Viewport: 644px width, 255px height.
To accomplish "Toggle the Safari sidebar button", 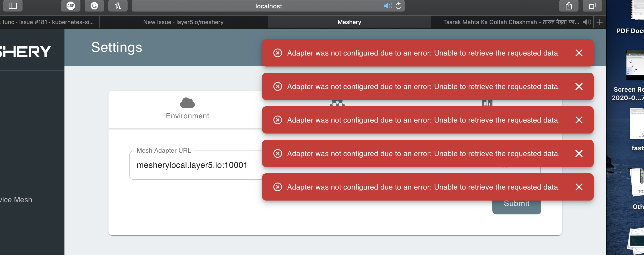I will tap(13, 6).
